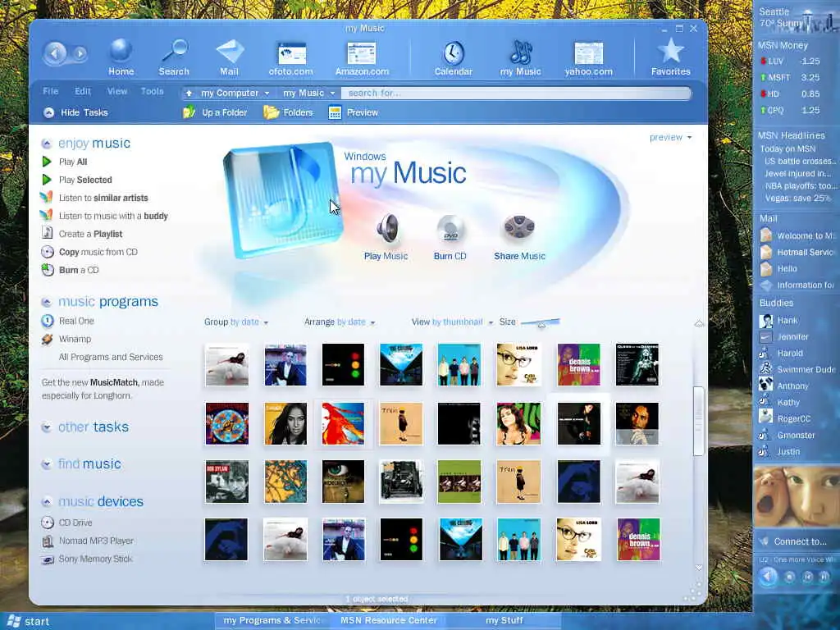Click Burn a CD task link
The width and height of the screenshot is (840, 630).
point(79,270)
